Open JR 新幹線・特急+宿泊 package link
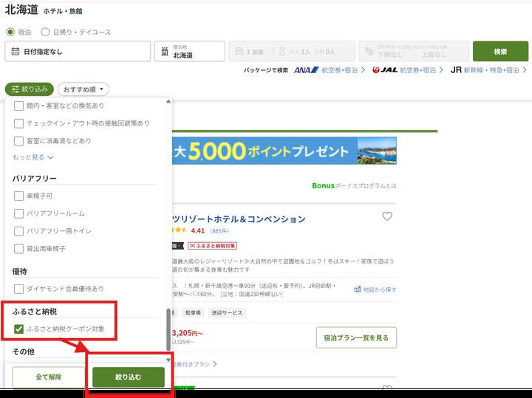Screen dimensions: 532x398 [x=489, y=70]
